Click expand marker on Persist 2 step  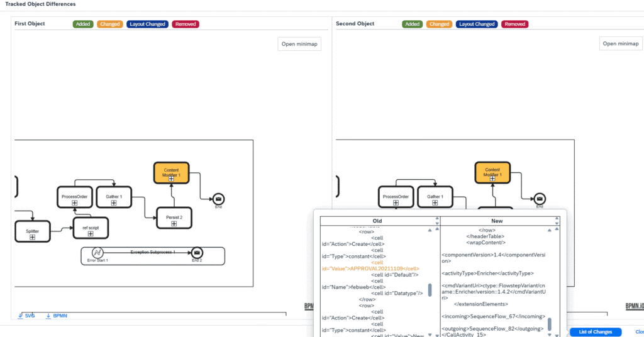coord(174,224)
